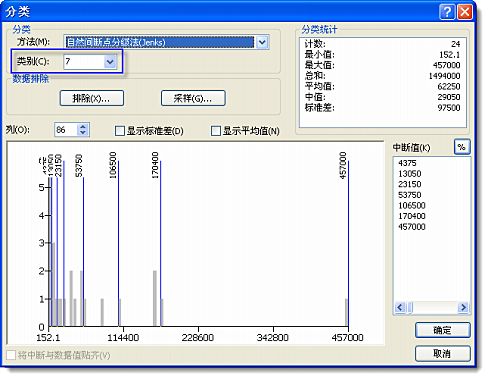488x379 pixels.
Task: Click break list scroll right arrow
Action: 463,307
